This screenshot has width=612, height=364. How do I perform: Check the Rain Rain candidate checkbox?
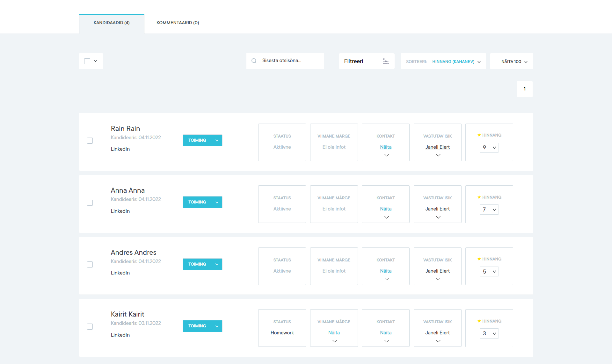pos(90,141)
